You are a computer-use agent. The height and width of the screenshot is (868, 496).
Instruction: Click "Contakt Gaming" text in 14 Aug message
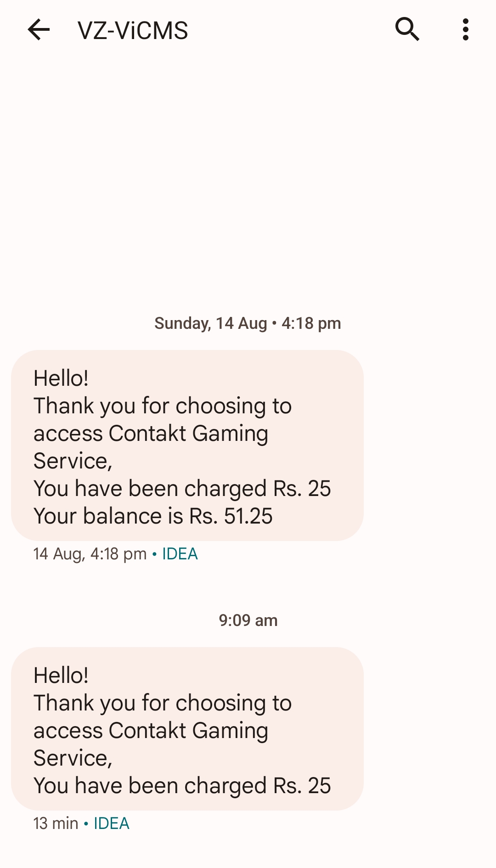click(x=188, y=434)
